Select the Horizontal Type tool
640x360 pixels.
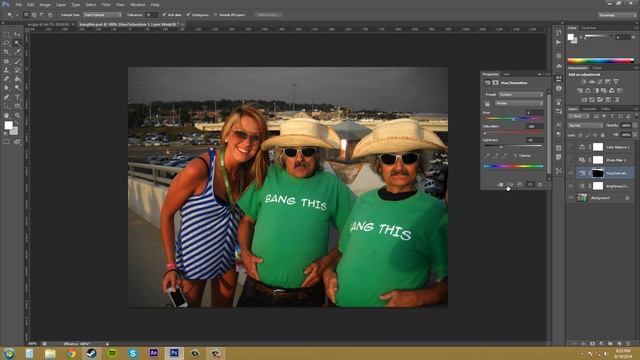17,97
